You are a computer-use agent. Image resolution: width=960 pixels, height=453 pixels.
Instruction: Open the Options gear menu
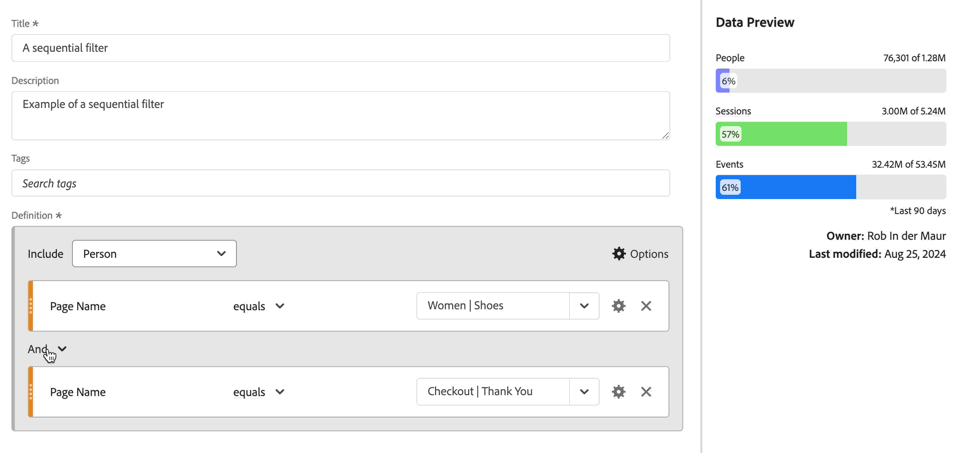click(640, 254)
